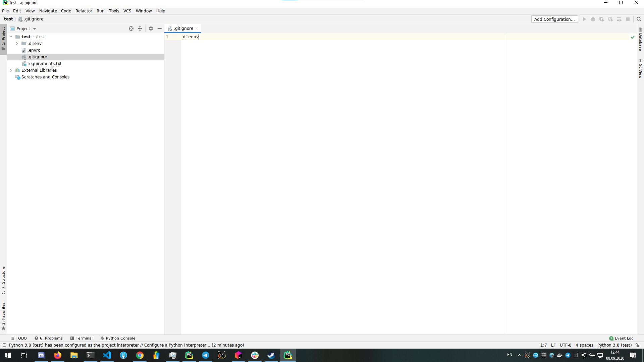Close the .gitignore editor tab
This screenshot has width=644, height=362.
point(197,28)
